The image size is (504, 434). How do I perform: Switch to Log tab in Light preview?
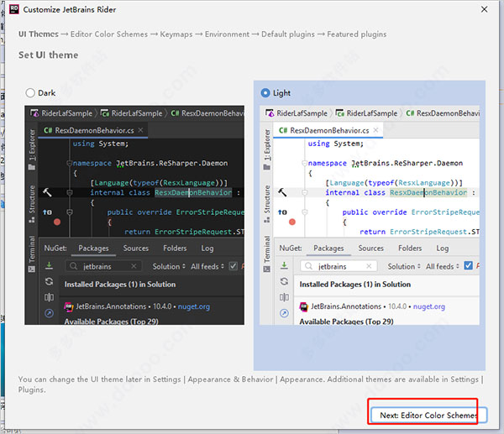click(x=443, y=248)
